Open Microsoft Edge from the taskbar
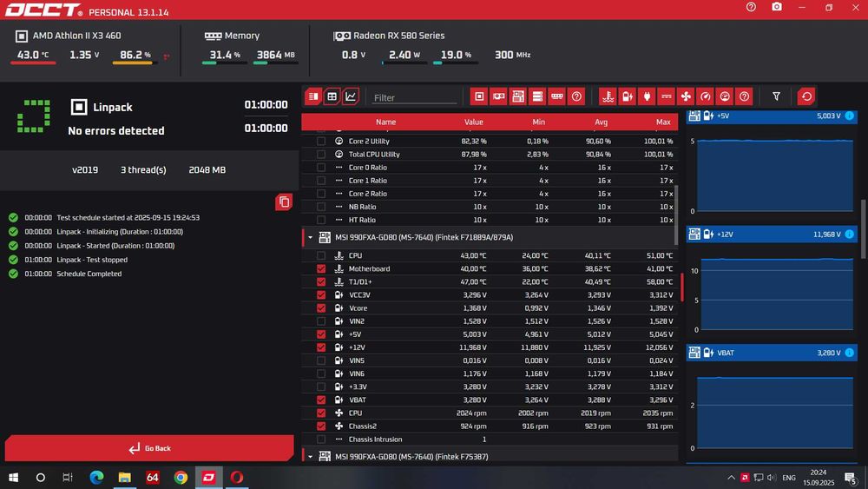 pyautogui.click(x=97, y=478)
